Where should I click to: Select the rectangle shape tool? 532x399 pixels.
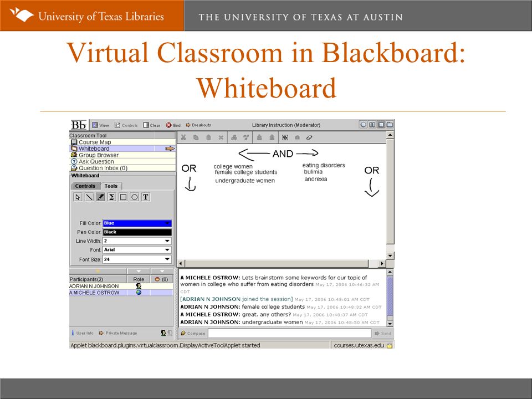tap(123, 197)
